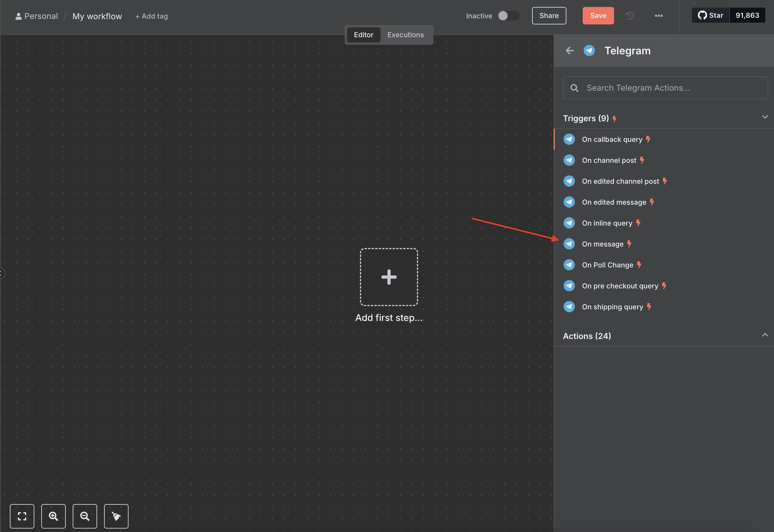774x532 pixels.
Task: Select On callback query trigger
Action: click(x=664, y=139)
